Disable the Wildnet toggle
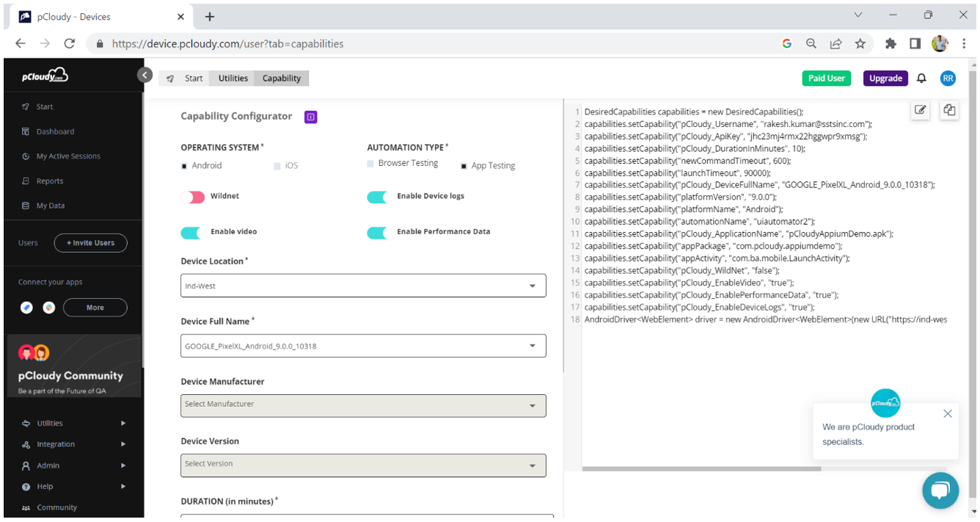 coord(194,197)
